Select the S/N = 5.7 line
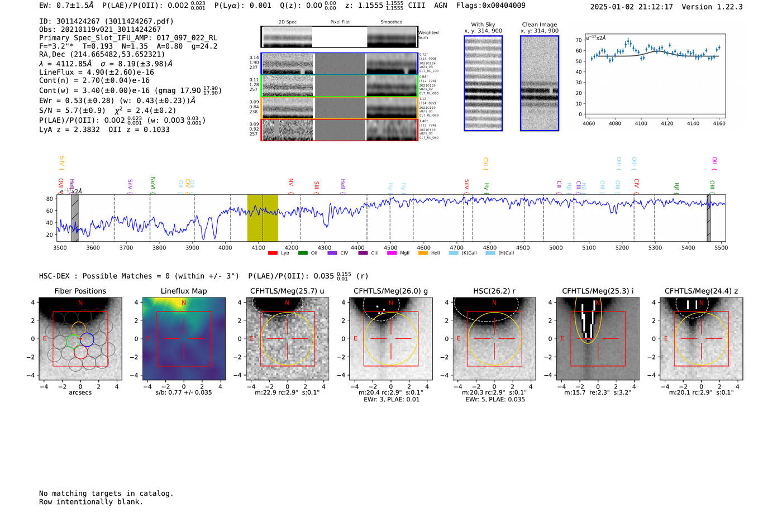Image resolution: width=782 pixels, height=532 pixels. pos(108,111)
